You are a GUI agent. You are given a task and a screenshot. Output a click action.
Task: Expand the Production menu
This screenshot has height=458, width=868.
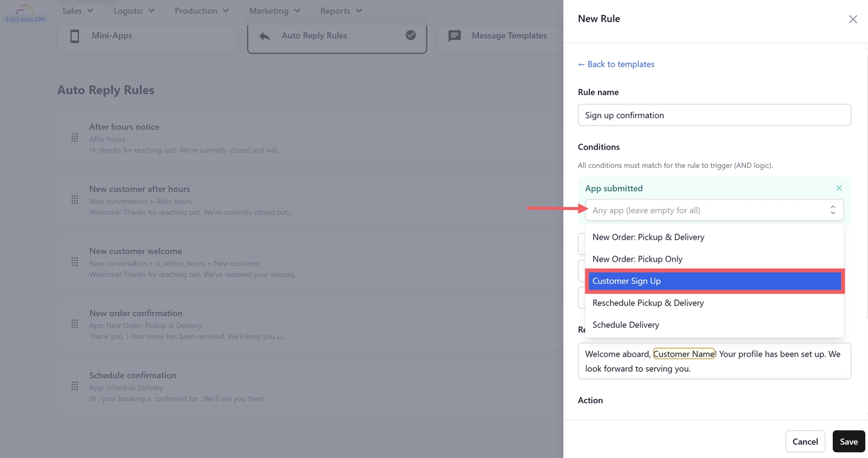click(x=201, y=11)
